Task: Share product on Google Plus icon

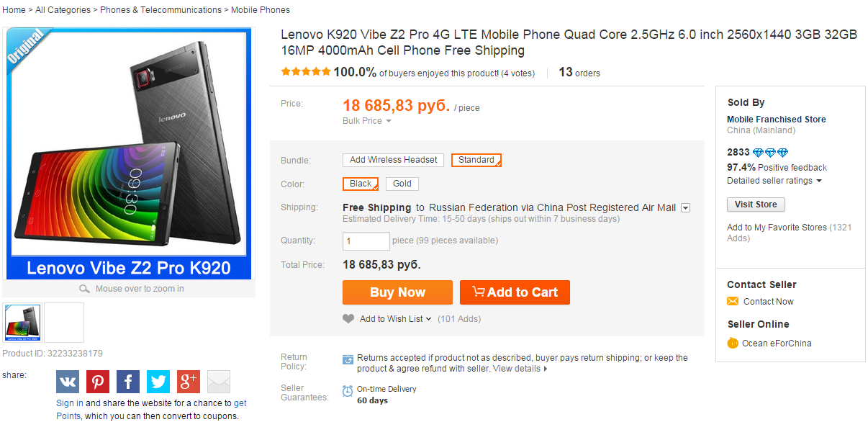Action: tap(189, 382)
